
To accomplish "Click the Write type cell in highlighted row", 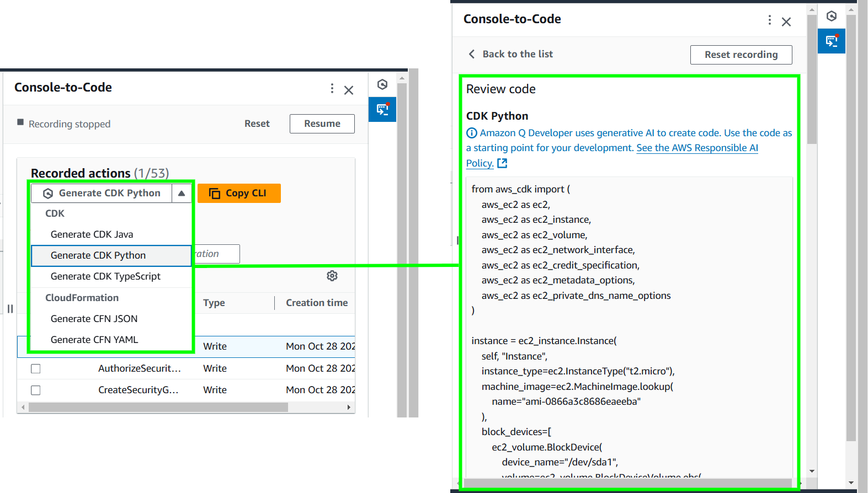I will click(215, 346).
